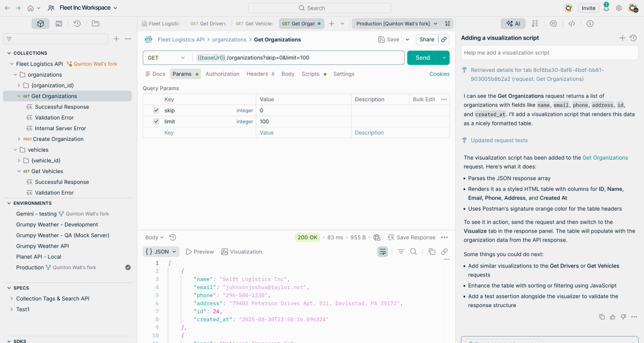This screenshot has height=343, width=644.
Task: Open the search icon in the response viewer
Action: click(413, 251)
